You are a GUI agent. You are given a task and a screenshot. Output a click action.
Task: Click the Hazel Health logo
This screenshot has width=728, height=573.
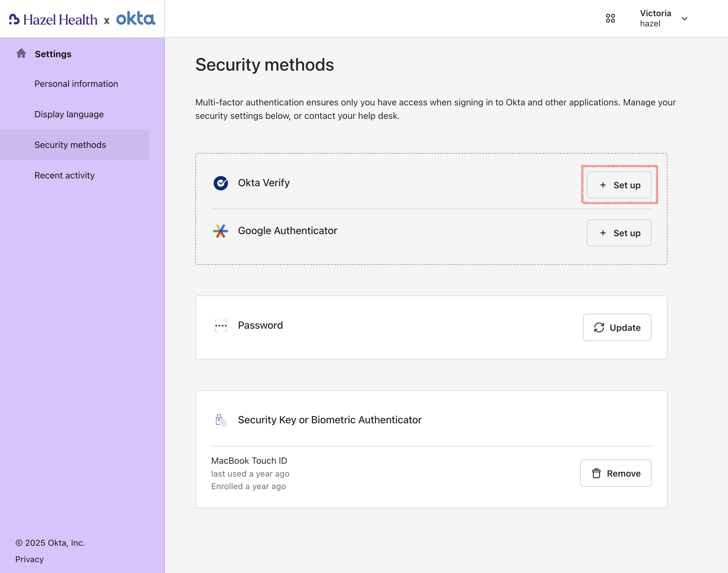pos(53,19)
